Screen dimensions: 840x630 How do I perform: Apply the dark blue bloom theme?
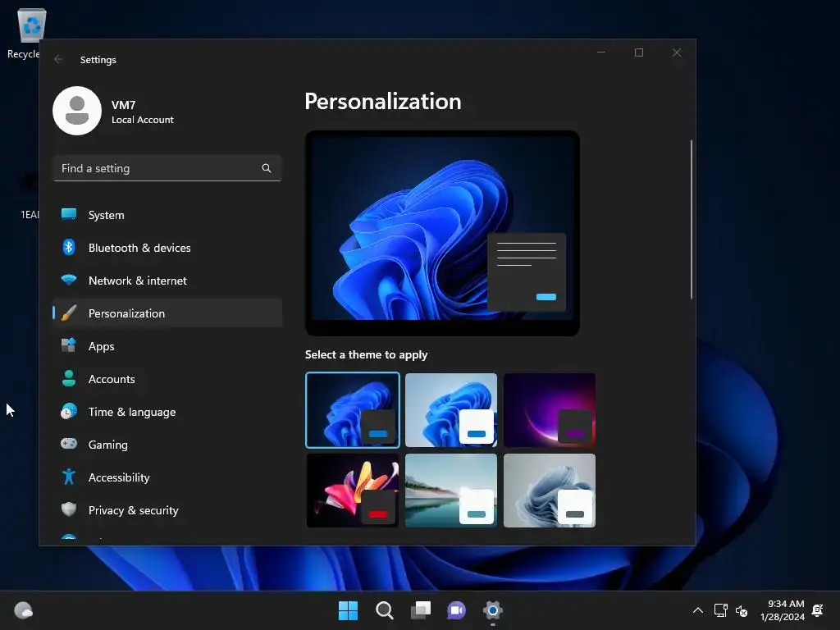[353, 410]
